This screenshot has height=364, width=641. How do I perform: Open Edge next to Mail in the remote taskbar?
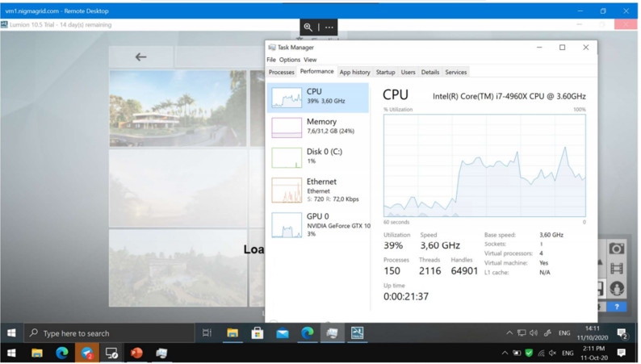(308, 334)
